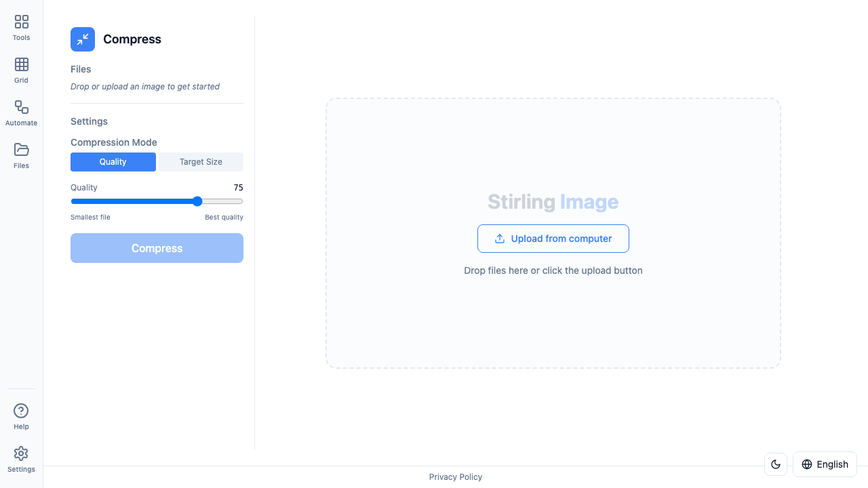Image resolution: width=868 pixels, height=488 pixels.
Task: Switch to Target Size compression mode
Action: (x=201, y=162)
